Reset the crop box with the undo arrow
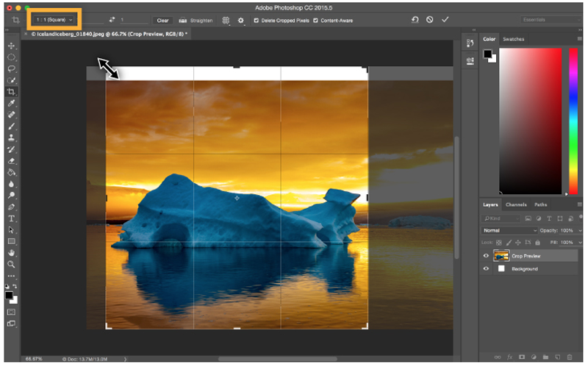The image size is (588, 367). 415,20
